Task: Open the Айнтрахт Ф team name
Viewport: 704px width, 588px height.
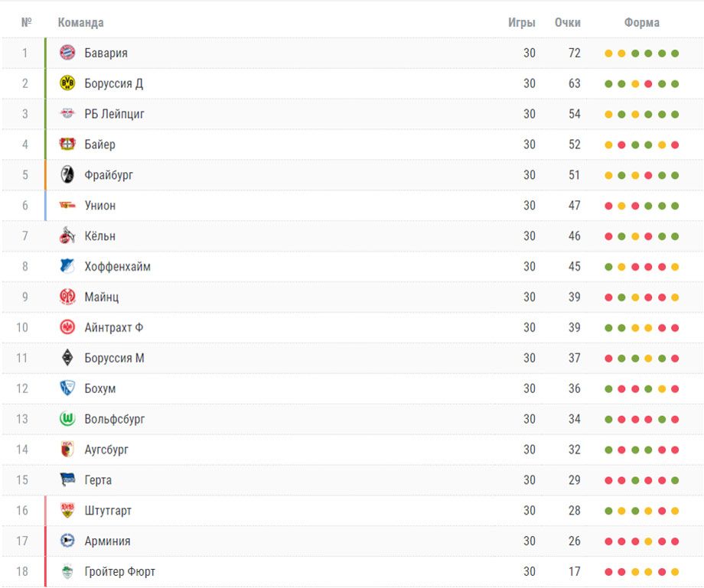Action: click(114, 327)
